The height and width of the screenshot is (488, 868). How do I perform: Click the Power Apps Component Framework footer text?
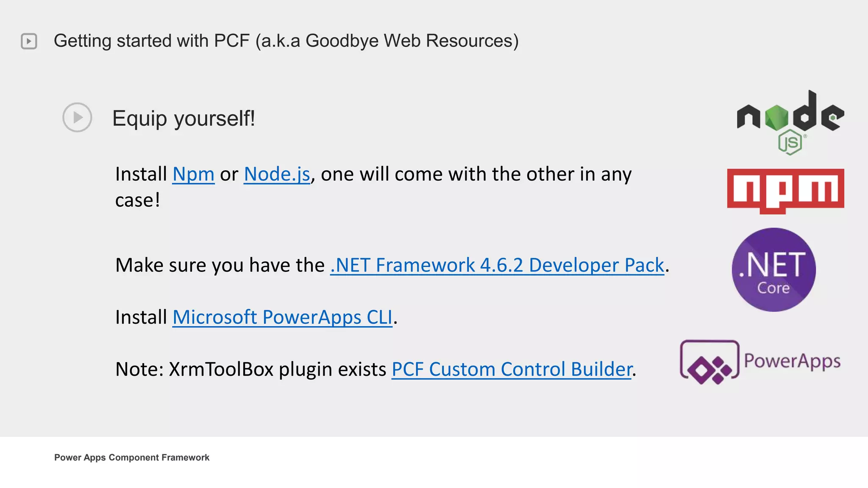tap(132, 457)
